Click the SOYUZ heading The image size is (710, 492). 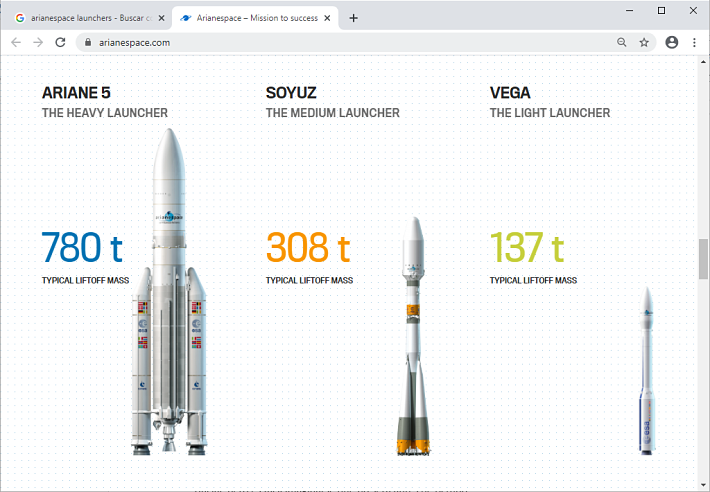click(291, 93)
